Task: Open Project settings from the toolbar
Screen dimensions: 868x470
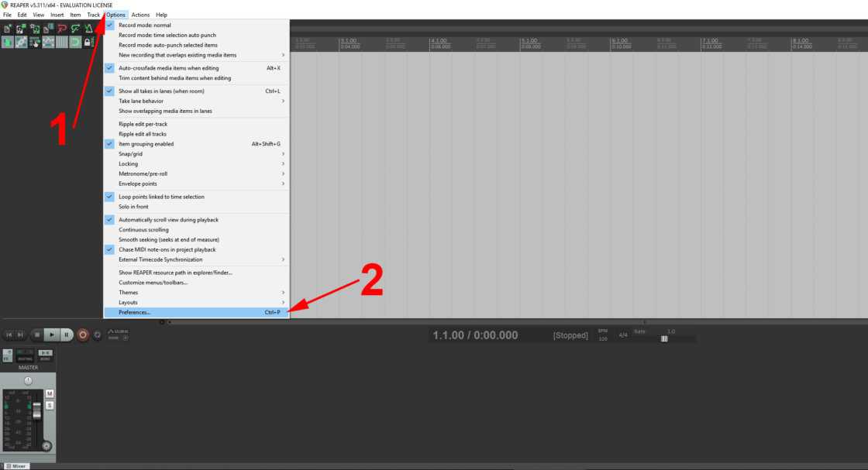Action: [x=48, y=29]
